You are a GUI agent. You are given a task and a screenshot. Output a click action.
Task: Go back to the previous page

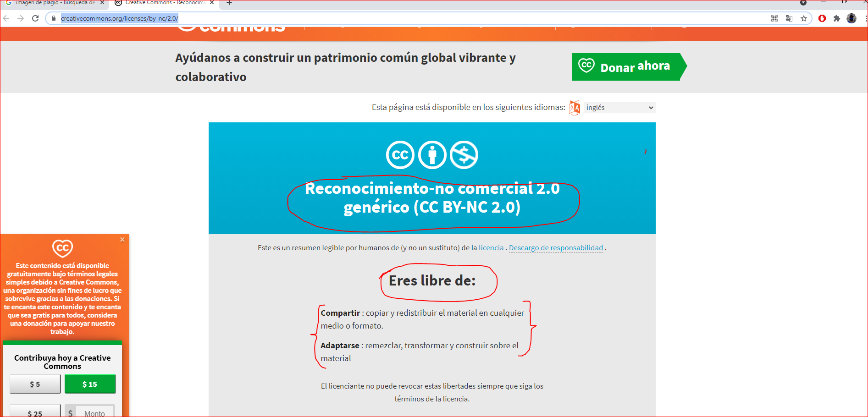coord(6,18)
